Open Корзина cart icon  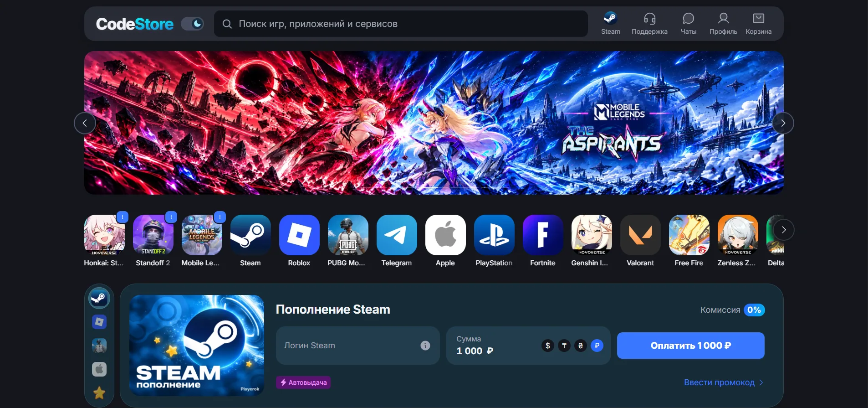coord(758,24)
